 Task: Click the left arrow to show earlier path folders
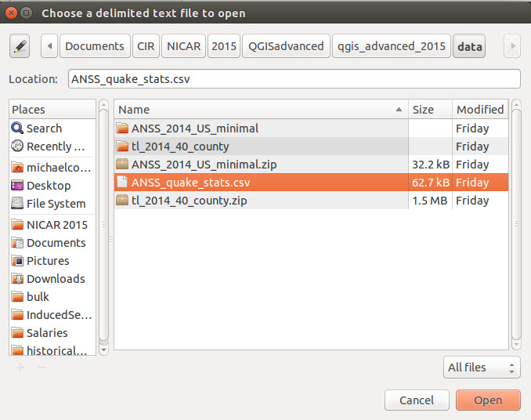pyautogui.click(x=49, y=46)
